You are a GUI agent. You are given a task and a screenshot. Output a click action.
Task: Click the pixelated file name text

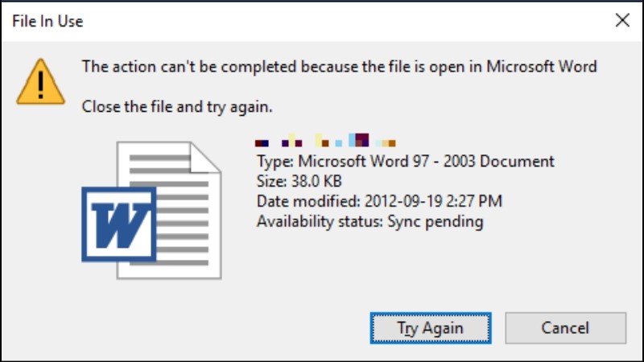pos(325,140)
